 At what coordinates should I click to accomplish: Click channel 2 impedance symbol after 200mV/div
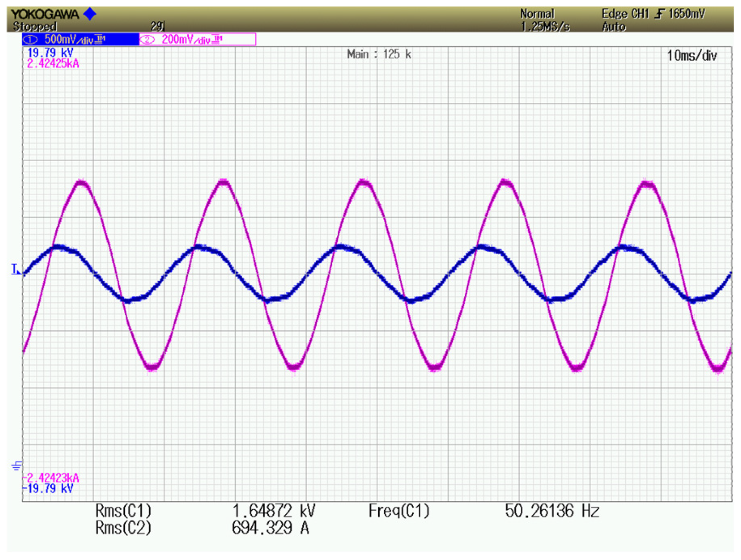point(217,39)
